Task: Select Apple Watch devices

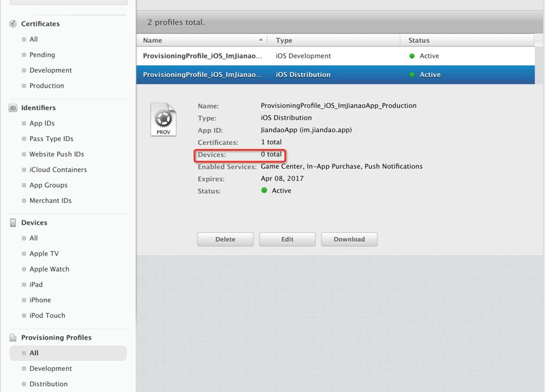Action: 49,269
